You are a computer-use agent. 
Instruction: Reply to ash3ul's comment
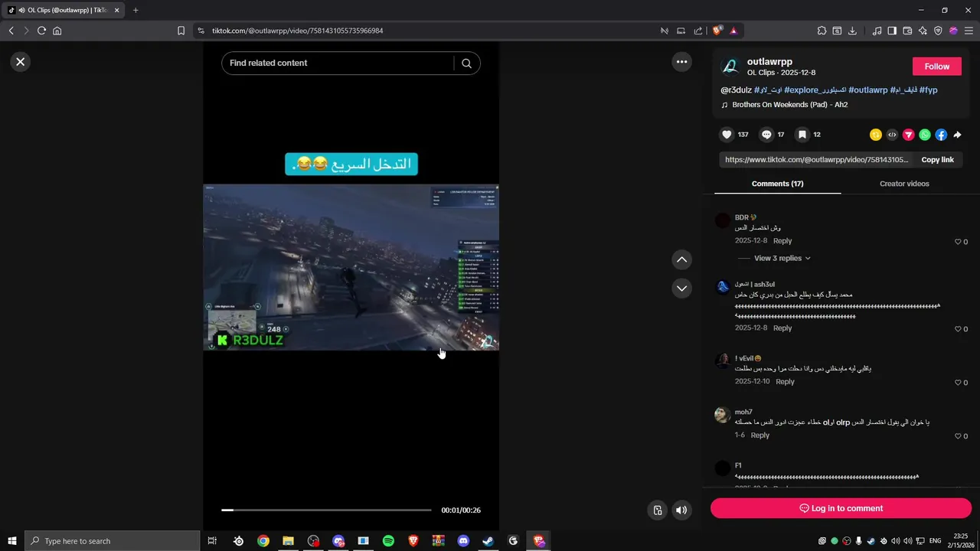782,328
